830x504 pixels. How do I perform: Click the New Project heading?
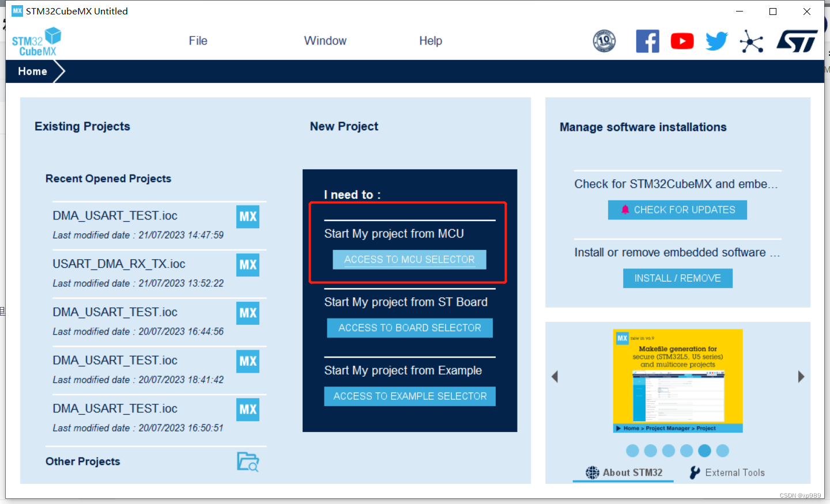(344, 126)
